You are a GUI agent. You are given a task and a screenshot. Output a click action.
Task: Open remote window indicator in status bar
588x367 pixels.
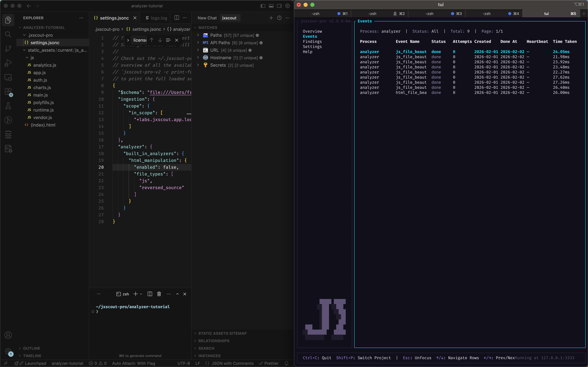(6, 363)
